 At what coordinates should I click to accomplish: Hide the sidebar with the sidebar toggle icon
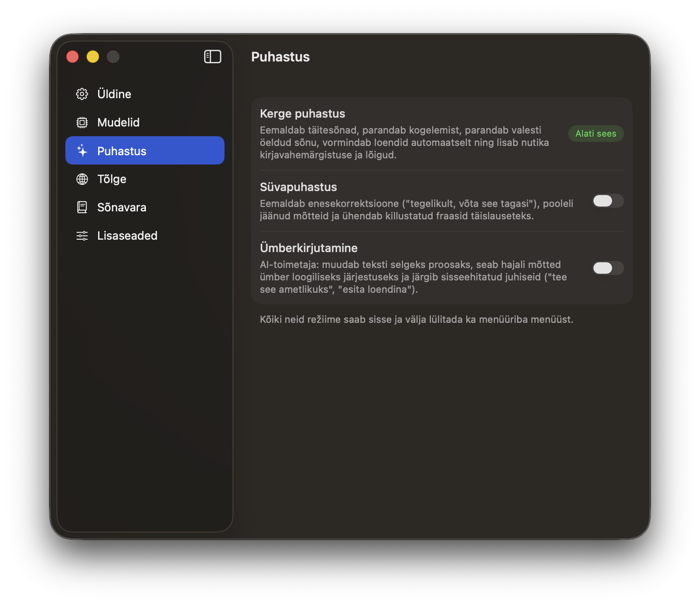(x=213, y=57)
